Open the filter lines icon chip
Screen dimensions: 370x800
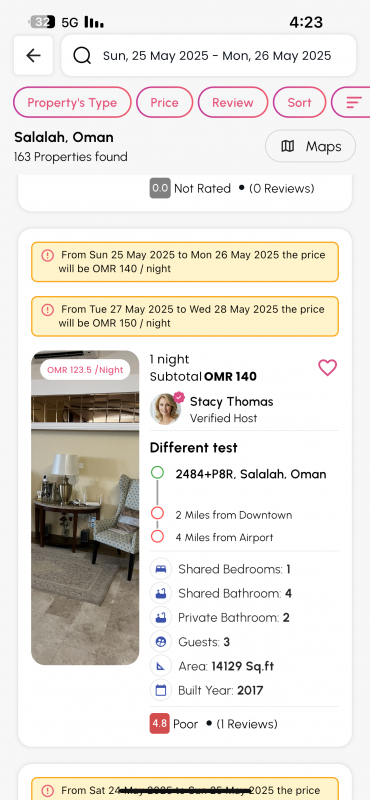(353, 103)
